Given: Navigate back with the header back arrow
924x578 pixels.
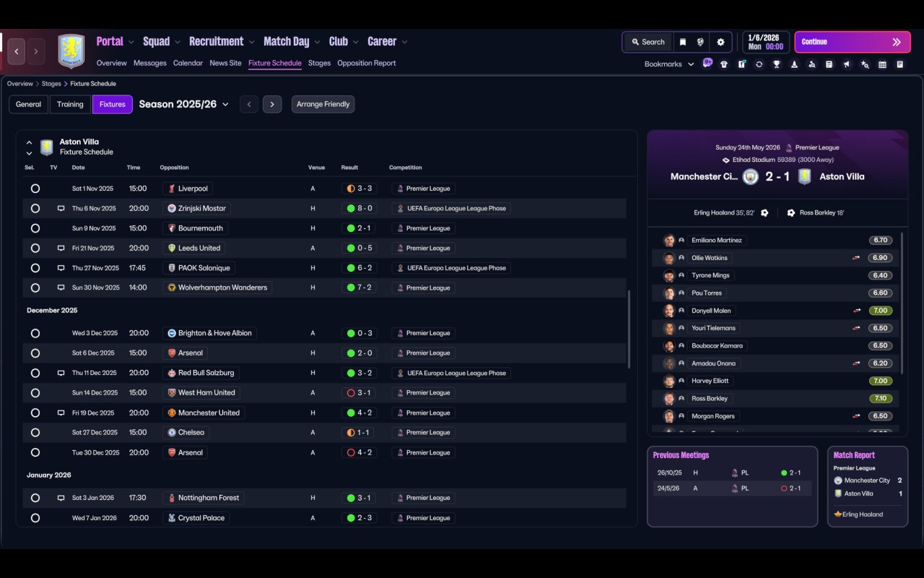Looking at the screenshot, I should [x=16, y=51].
